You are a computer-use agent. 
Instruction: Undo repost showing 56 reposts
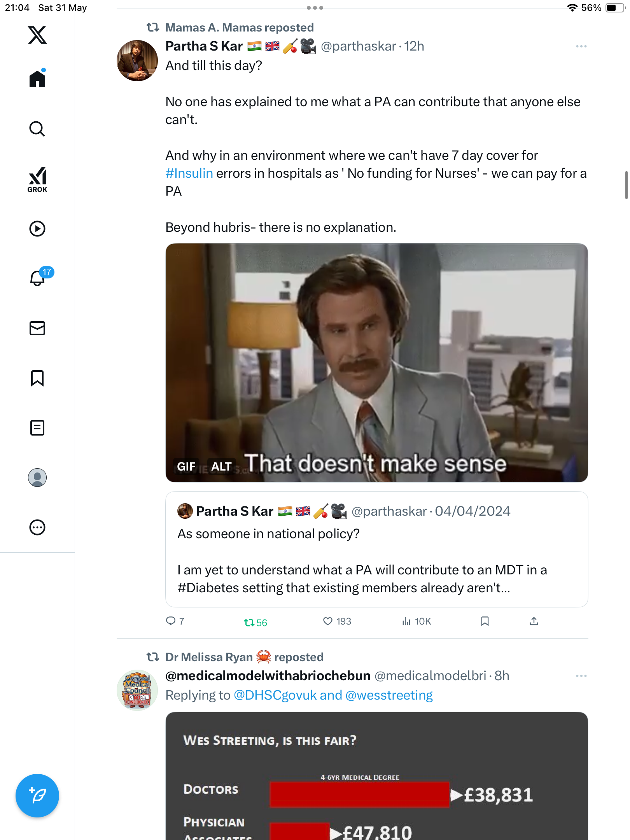click(255, 622)
